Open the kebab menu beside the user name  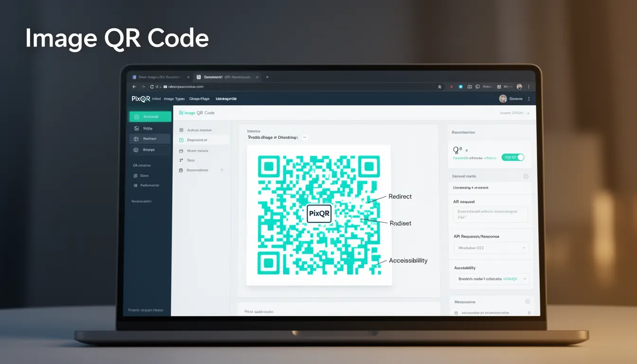[x=529, y=99]
